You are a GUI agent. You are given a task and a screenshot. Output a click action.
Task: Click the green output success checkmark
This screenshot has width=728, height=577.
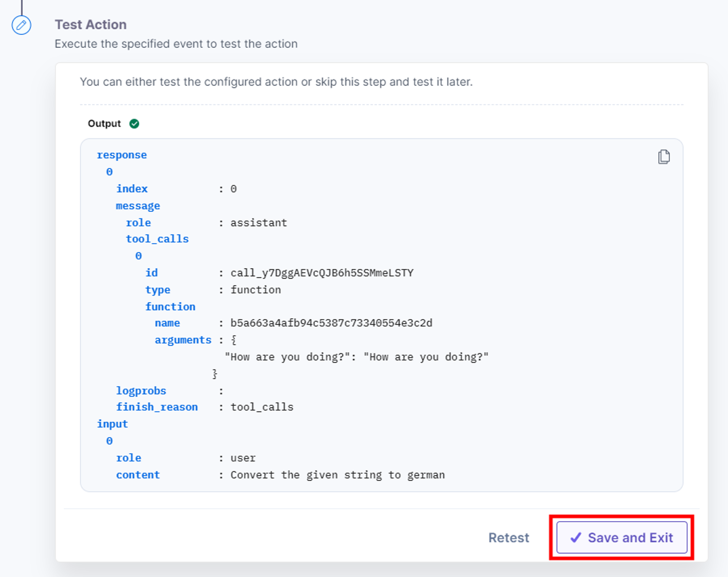point(134,124)
